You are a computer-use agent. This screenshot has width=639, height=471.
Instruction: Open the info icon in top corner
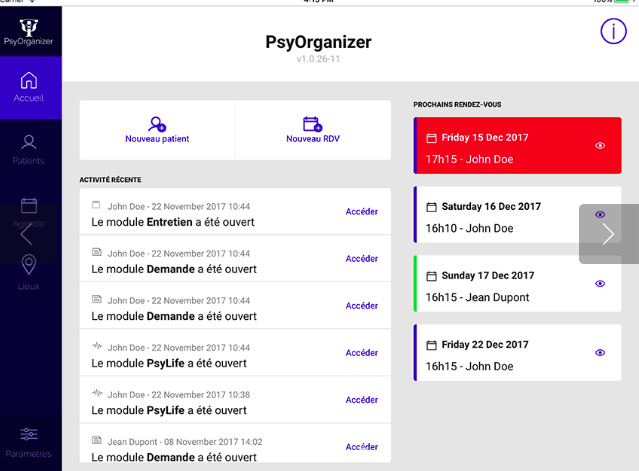pos(613,31)
